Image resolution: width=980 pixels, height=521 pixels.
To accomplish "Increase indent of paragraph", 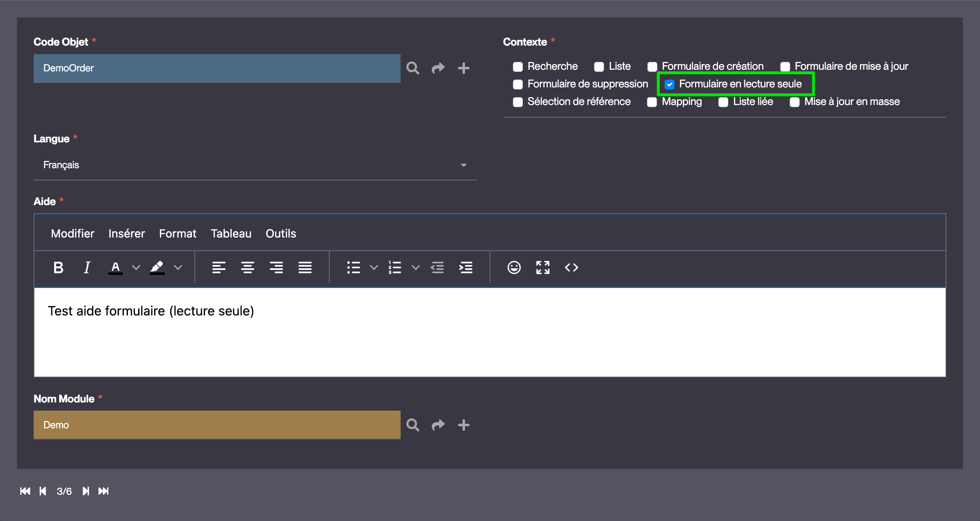I will click(x=466, y=267).
